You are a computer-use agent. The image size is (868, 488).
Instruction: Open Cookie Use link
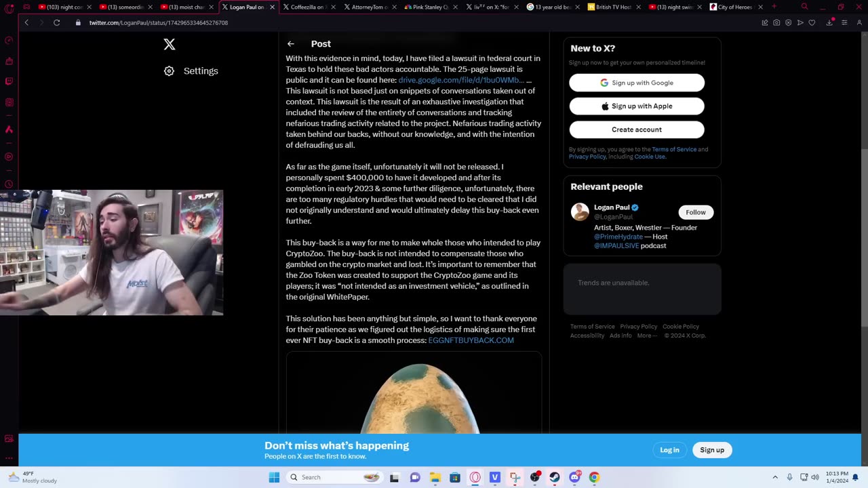[650, 157]
